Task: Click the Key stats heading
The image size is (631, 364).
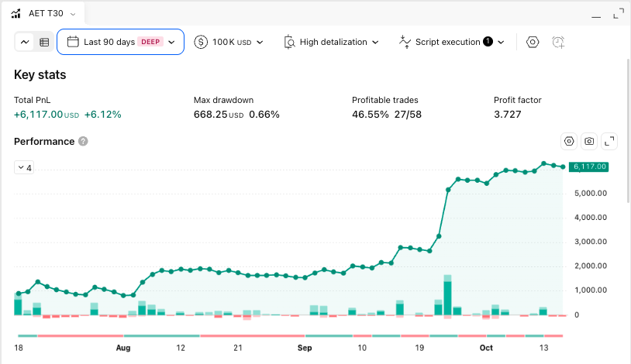Action: [40, 75]
